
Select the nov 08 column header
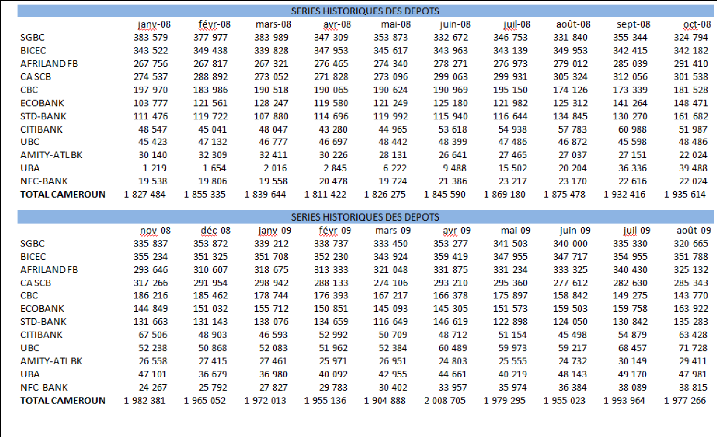coord(155,231)
